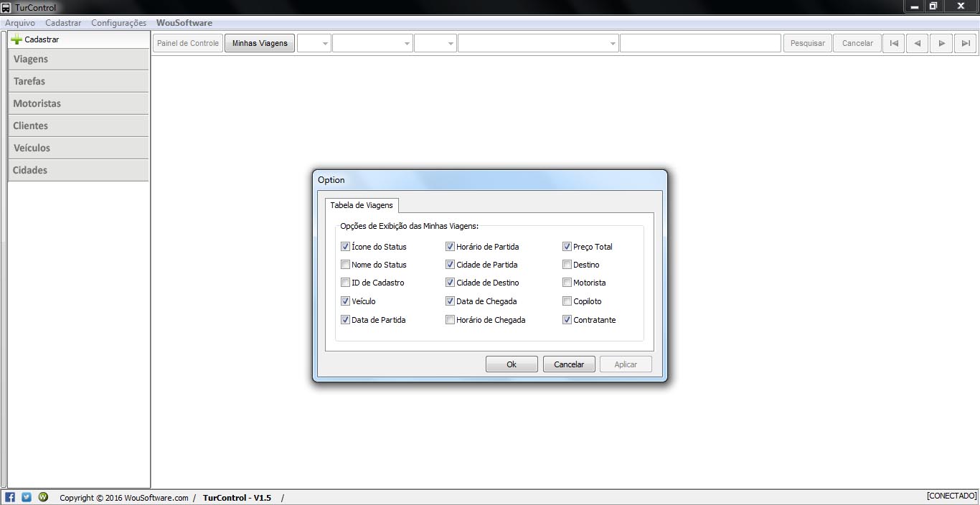The height and width of the screenshot is (505, 980).
Task: Click the TurControl bus icon in title bar
Action: [6, 7]
